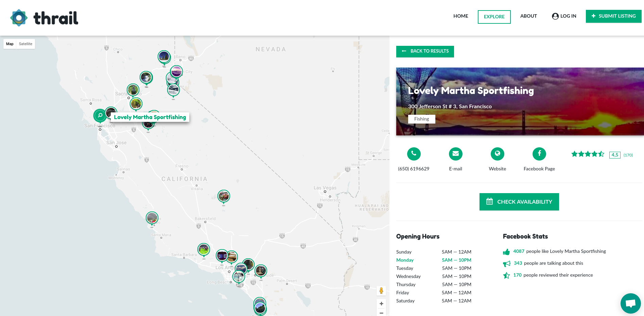Click the thrail logo
This screenshot has height=316, width=644.
(44, 18)
